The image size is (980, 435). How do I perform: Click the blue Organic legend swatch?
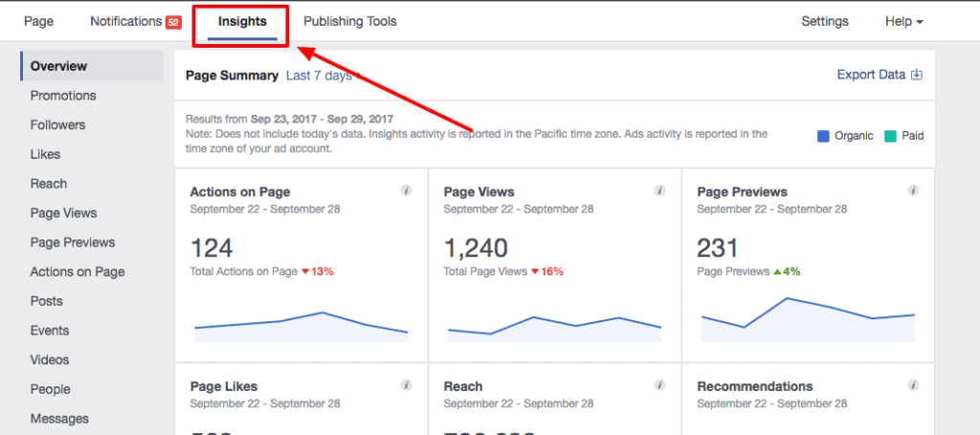tap(823, 136)
